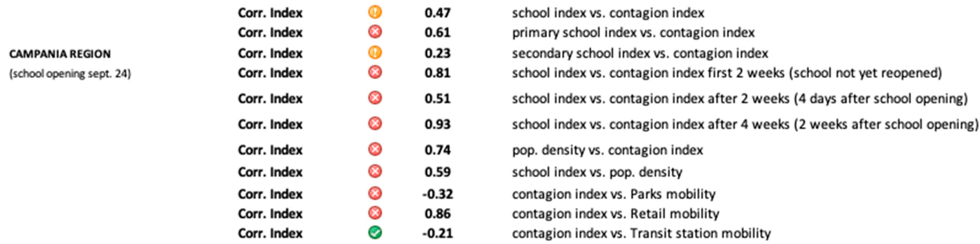Click the red cross icon beside 0.51
This screenshot has height=244, width=980.
click(375, 98)
